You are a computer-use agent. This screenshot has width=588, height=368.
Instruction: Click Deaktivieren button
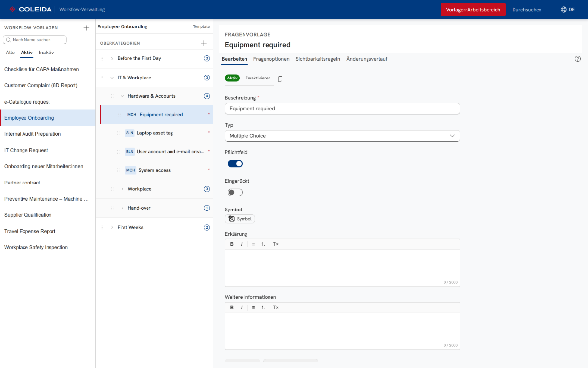point(258,78)
